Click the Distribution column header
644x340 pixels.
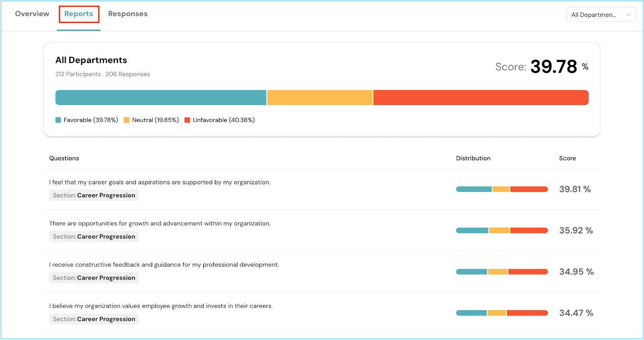click(x=473, y=159)
